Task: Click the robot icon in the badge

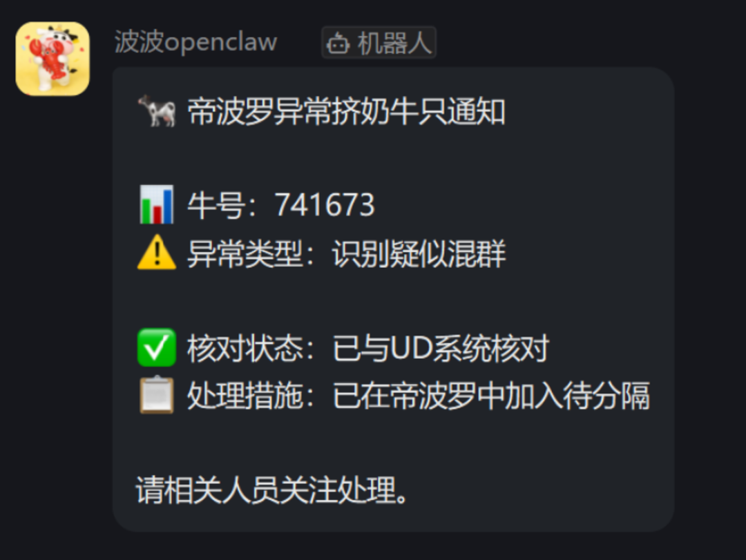Action: (x=338, y=44)
